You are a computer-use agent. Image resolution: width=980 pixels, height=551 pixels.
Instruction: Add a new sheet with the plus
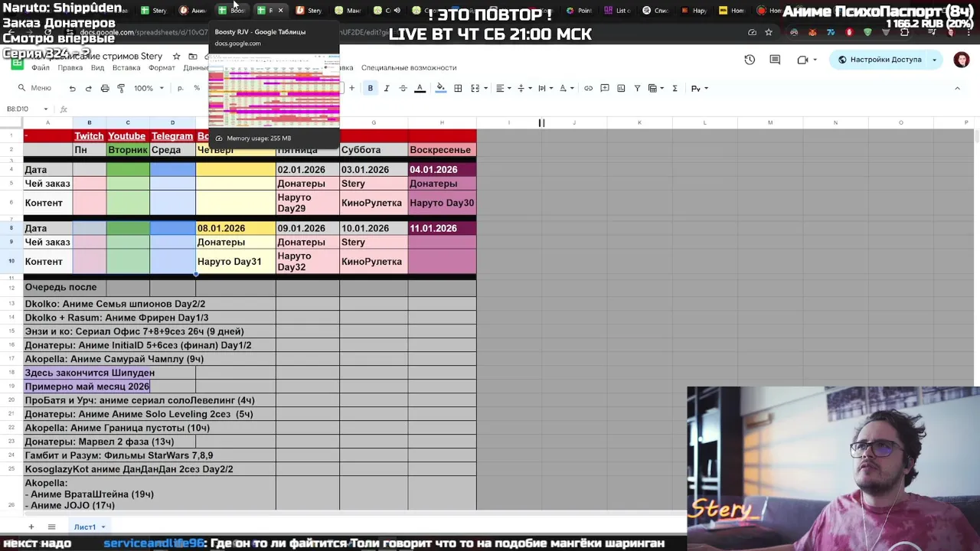(x=31, y=527)
